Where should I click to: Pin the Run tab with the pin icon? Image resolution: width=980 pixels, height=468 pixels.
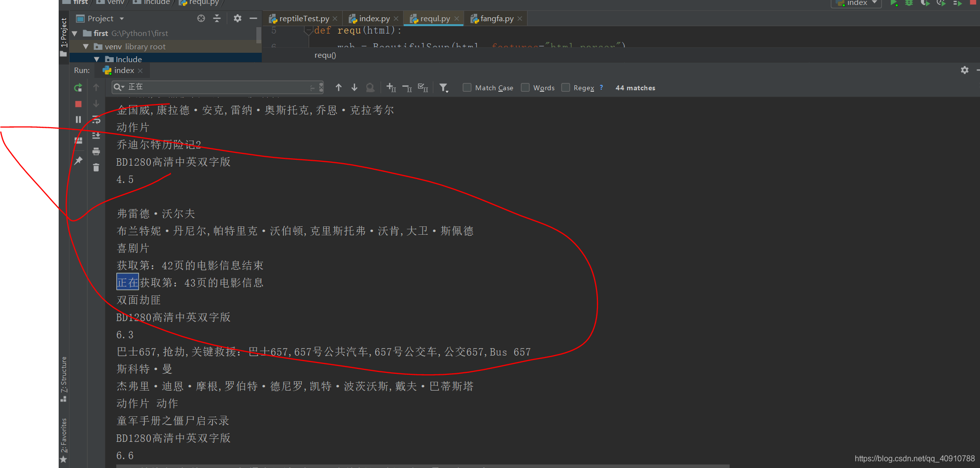(x=78, y=160)
